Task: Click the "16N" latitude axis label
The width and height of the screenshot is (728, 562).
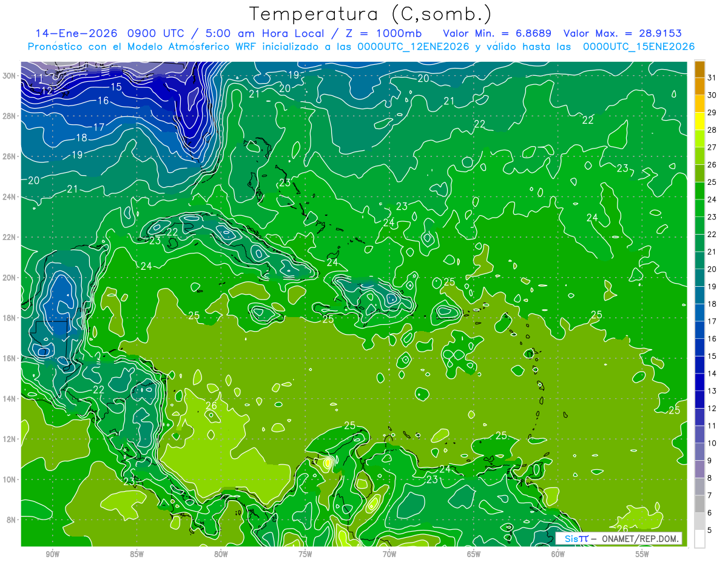Action: pyautogui.click(x=10, y=358)
